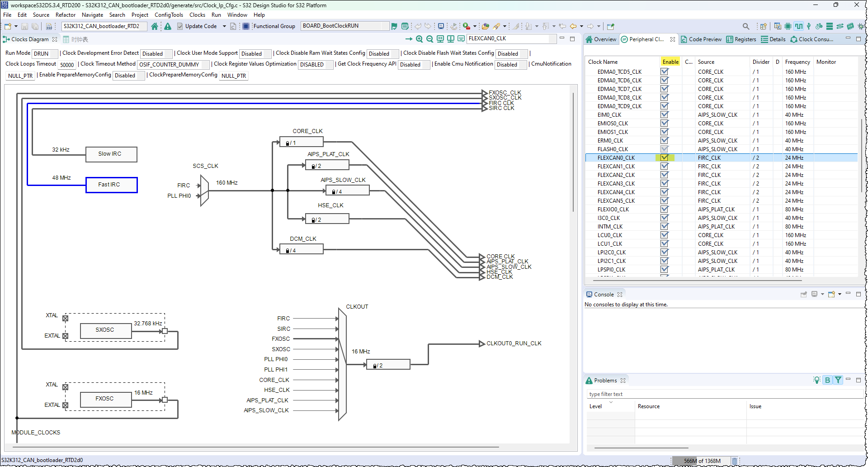Screen dimensions: 868x467
Task: Open the Clocks menu
Action: [197, 15]
